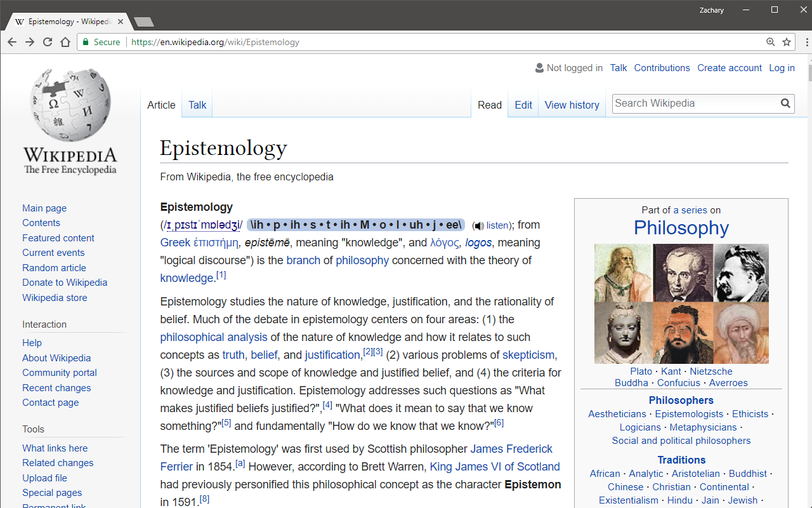Switch to the Talk tab
Screen dimensions: 812x508
[x=197, y=105]
